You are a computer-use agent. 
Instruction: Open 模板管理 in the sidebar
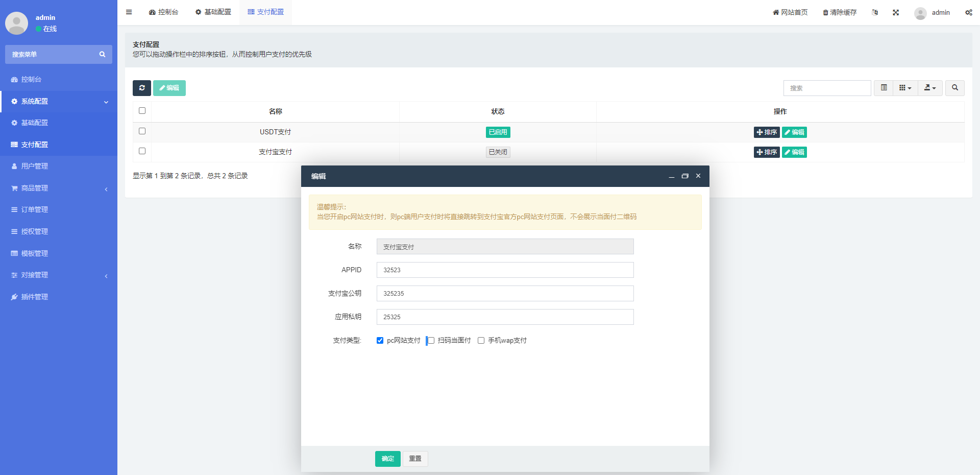(59, 253)
